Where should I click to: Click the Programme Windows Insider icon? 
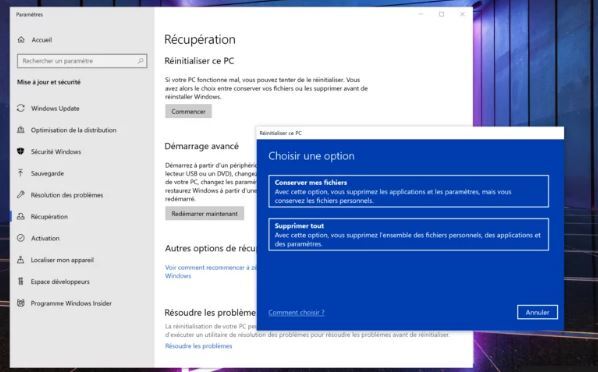pyautogui.click(x=21, y=303)
